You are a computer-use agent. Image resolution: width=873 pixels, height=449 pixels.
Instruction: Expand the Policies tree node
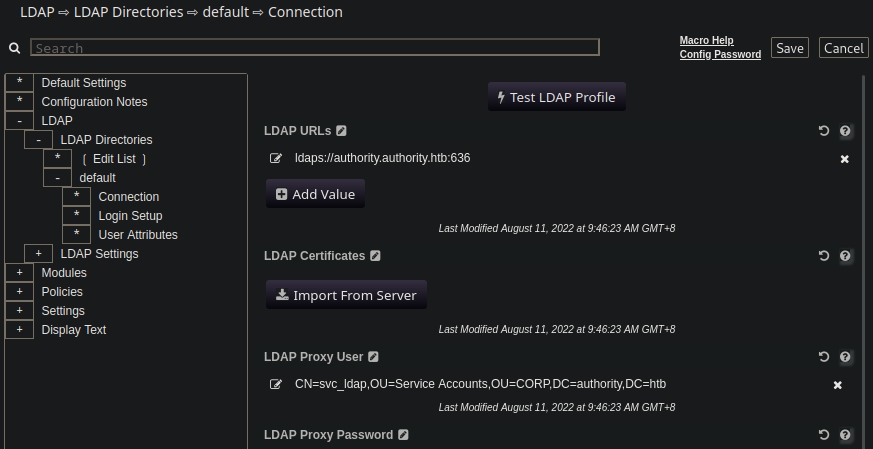(x=19, y=292)
